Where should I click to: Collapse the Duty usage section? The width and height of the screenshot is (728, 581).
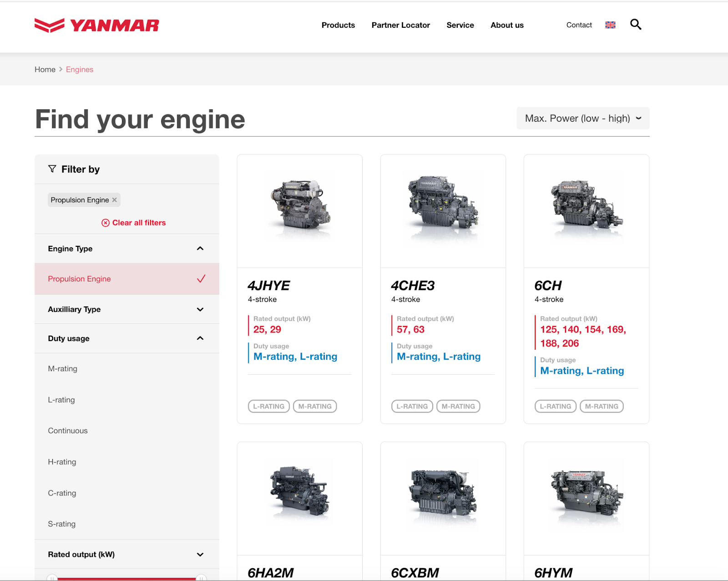[x=127, y=338]
